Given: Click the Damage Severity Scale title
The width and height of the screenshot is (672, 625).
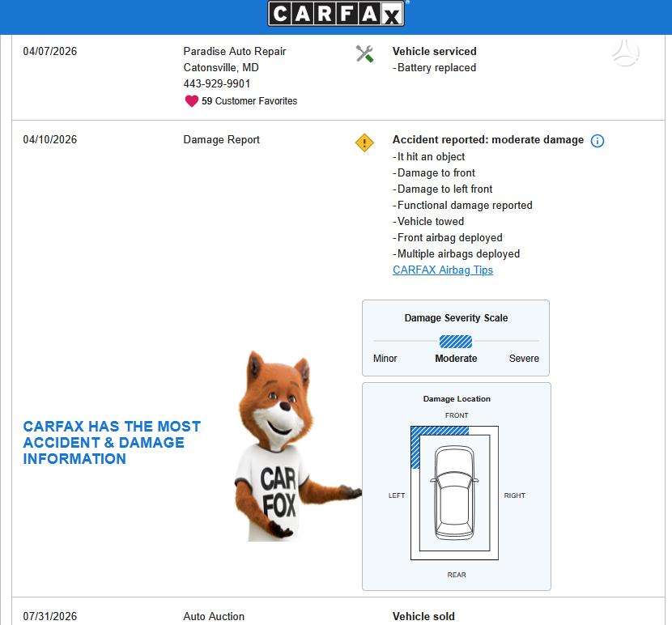Looking at the screenshot, I should tap(456, 318).
